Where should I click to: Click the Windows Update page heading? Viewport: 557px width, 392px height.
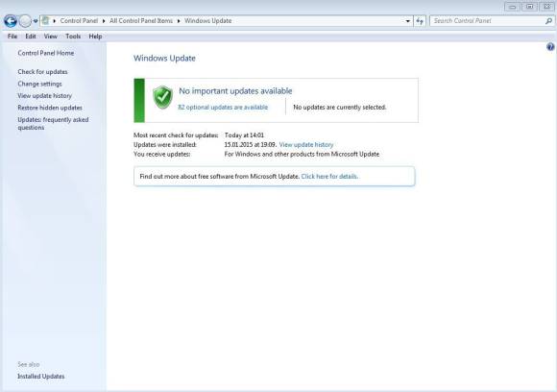coord(164,59)
